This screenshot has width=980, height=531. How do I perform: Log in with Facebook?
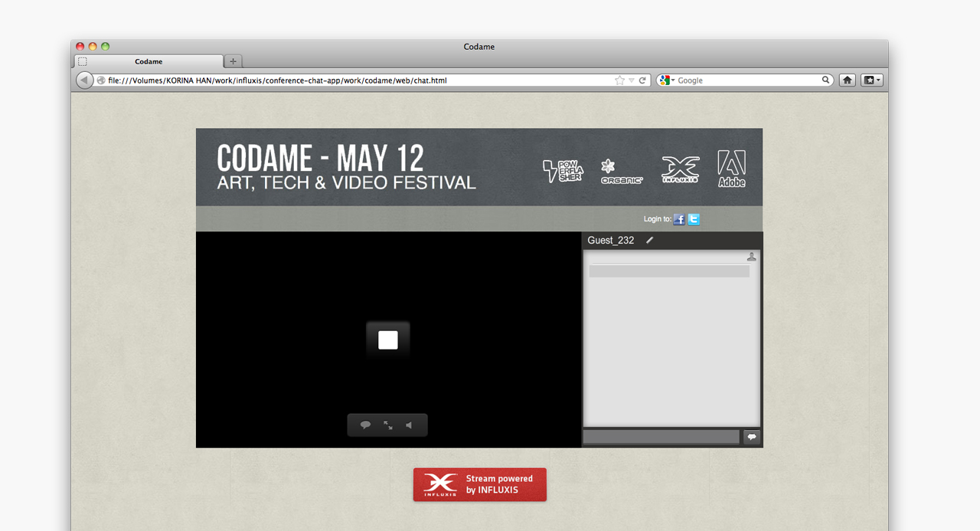click(x=679, y=219)
